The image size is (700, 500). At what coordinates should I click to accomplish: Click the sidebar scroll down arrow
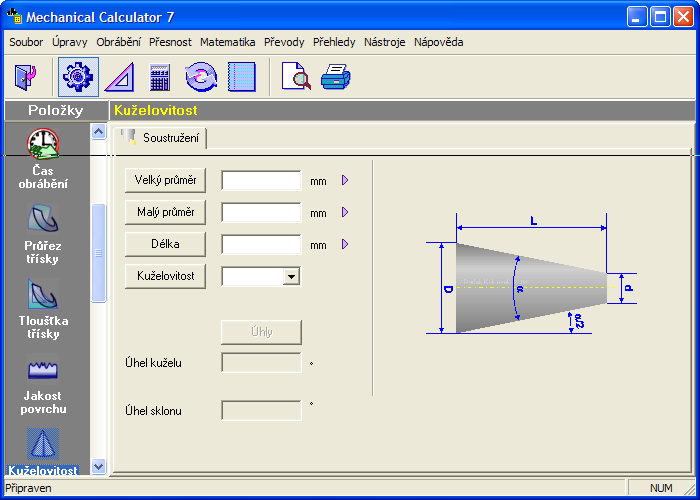(98, 467)
